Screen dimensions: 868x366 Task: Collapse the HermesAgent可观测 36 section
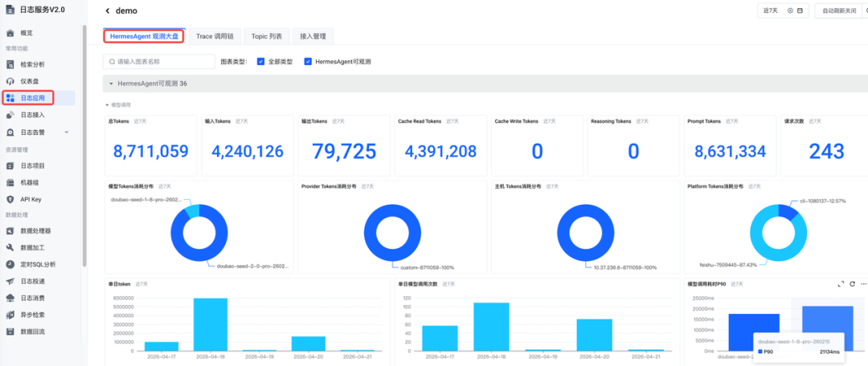tap(110, 83)
